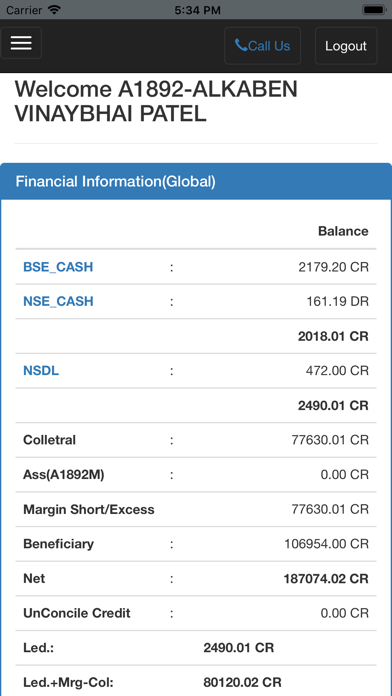
Task: Open the NSDL account link
Action: 41,371
